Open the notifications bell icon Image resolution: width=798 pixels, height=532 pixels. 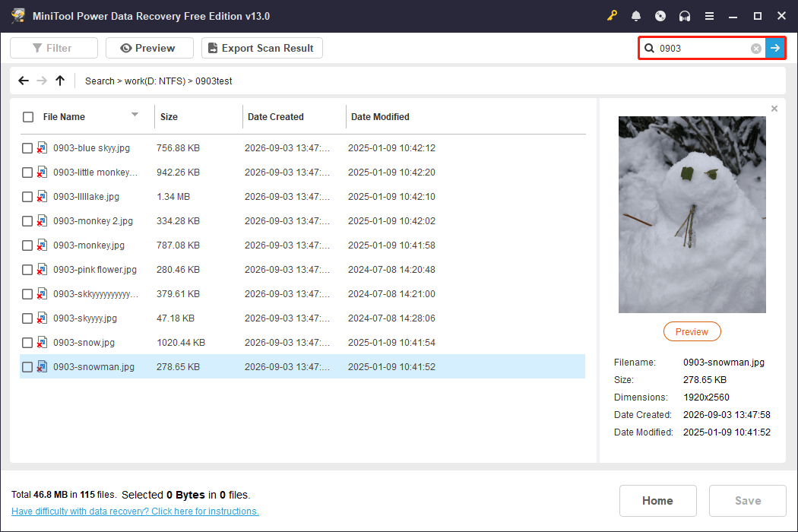tap(635, 16)
